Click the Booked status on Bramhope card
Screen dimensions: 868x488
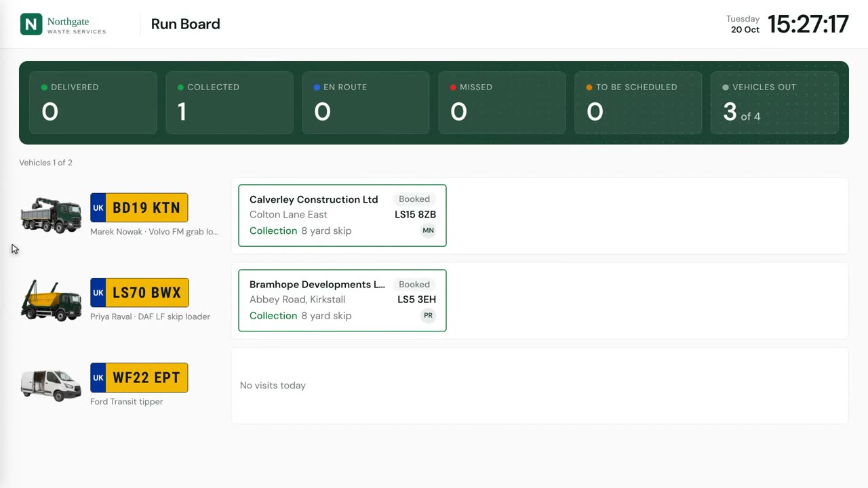click(x=414, y=285)
